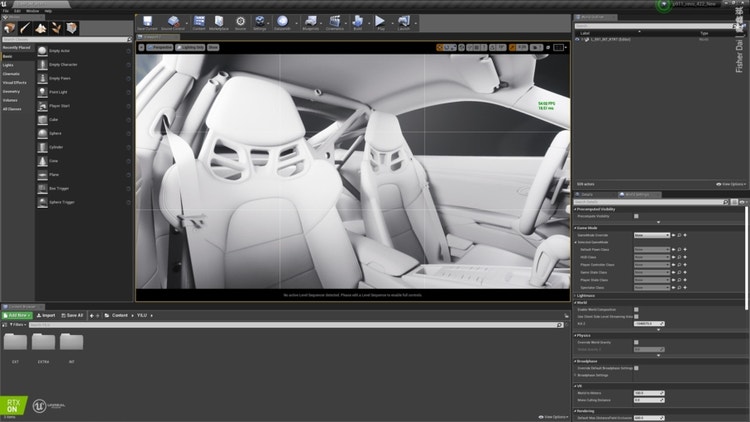The width and height of the screenshot is (750, 422).
Task: Click the Save Current toolbar icon
Action: [147, 21]
